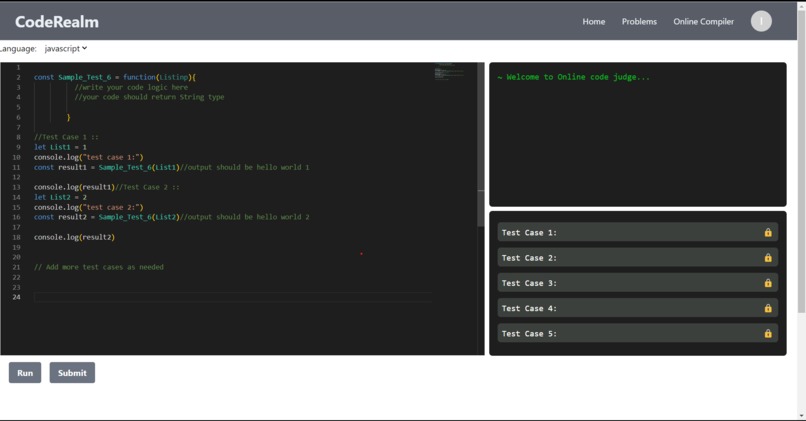Click the code editor minimap preview
The image size is (806, 421).
click(x=449, y=72)
